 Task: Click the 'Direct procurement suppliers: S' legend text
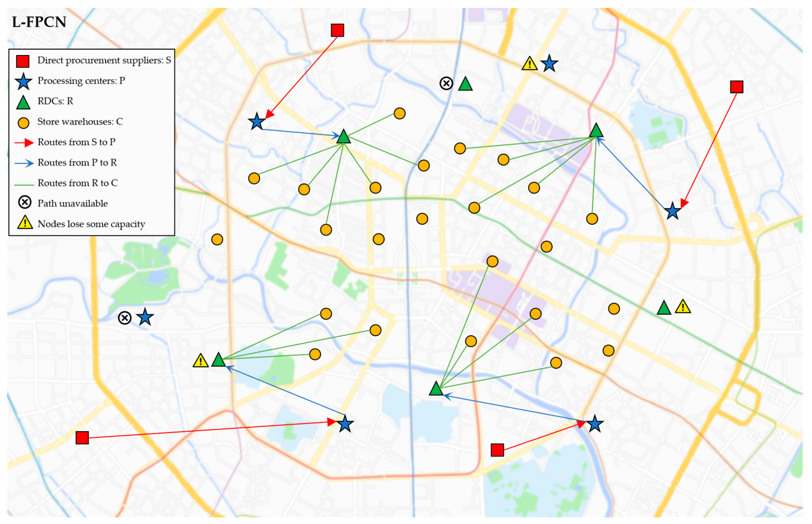(104, 60)
